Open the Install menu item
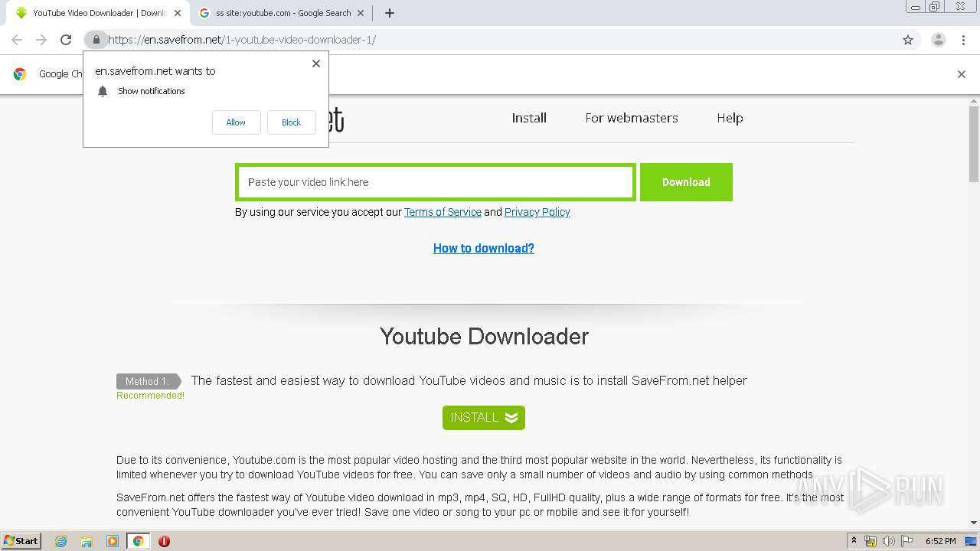The image size is (980, 551). click(529, 118)
